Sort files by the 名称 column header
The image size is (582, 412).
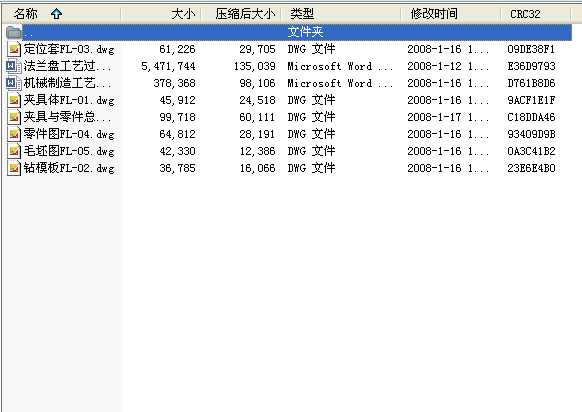tap(62, 14)
